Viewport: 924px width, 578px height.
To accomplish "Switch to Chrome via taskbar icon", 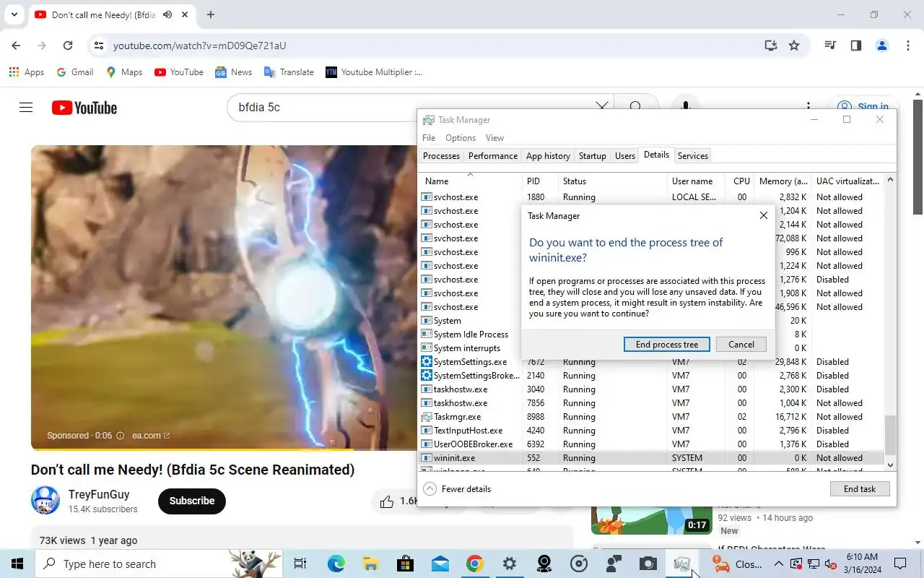I will [474, 564].
